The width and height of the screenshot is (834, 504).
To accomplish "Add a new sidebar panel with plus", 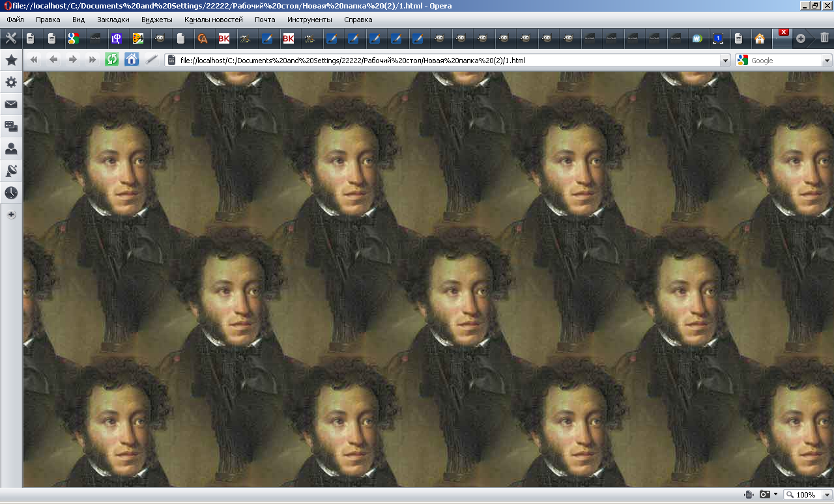I will (11, 214).
